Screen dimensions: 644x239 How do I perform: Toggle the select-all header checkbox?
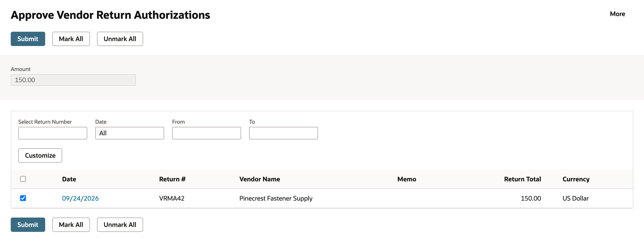23,179
